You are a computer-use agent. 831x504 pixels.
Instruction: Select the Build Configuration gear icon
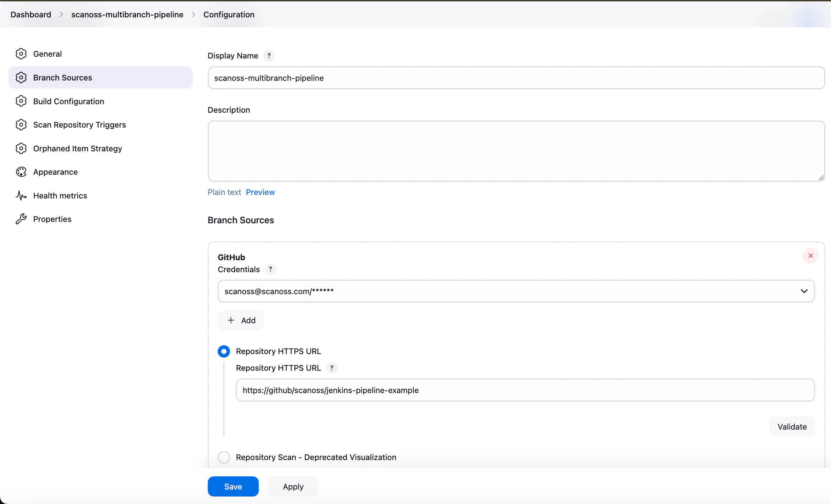[21, 101]
